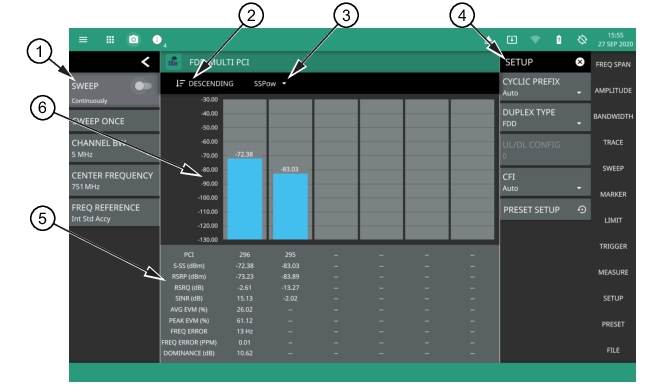Click the SWEEP ONCE button
This screenshot has height=388, width=667.
point(114,121)
